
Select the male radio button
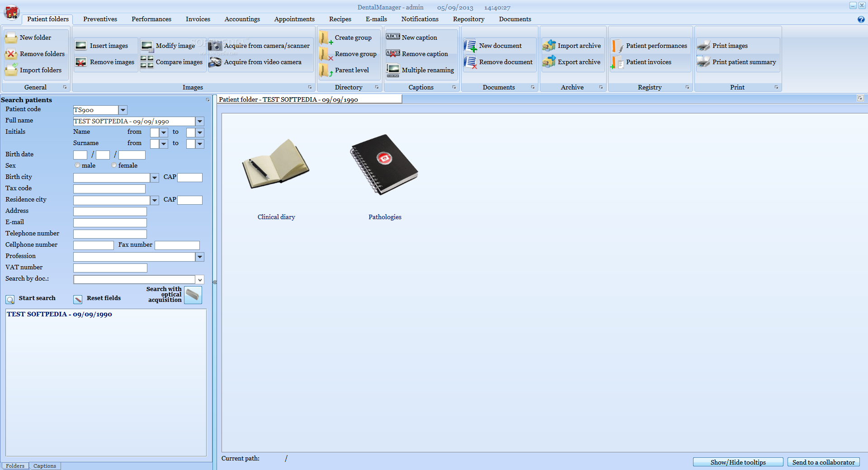click(x=77, y=165)
